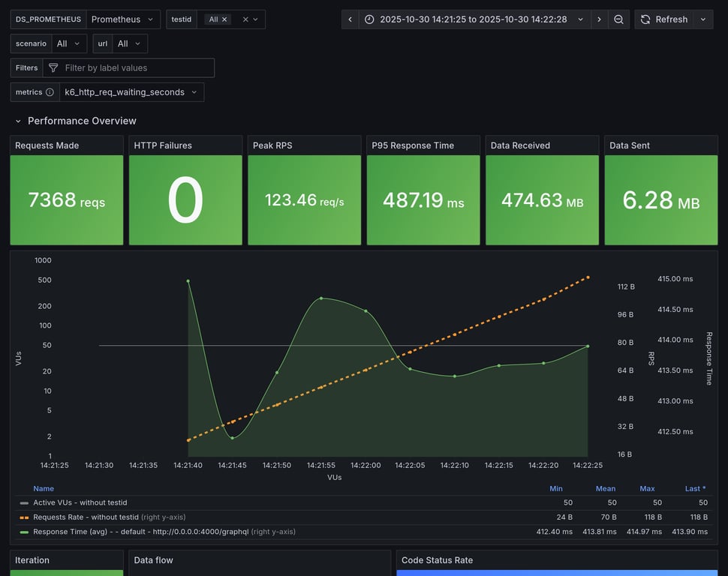Sort legend by Max column header

click(647, 488)
